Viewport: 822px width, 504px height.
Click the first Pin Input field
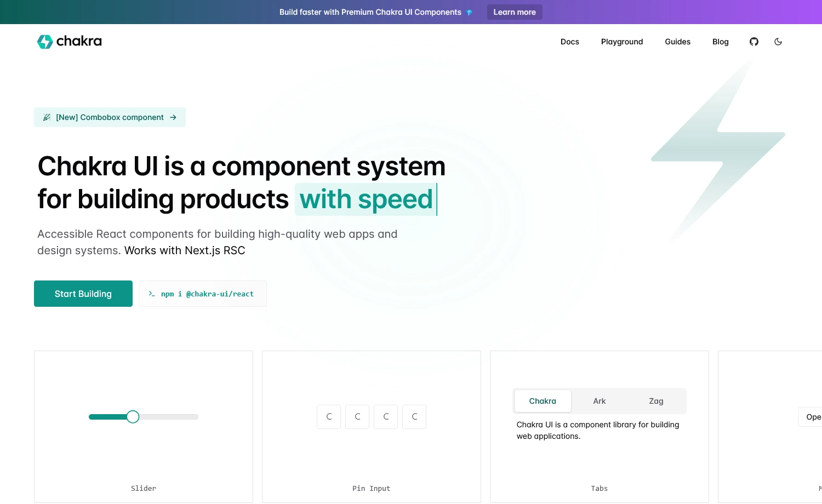coord(329,417)
